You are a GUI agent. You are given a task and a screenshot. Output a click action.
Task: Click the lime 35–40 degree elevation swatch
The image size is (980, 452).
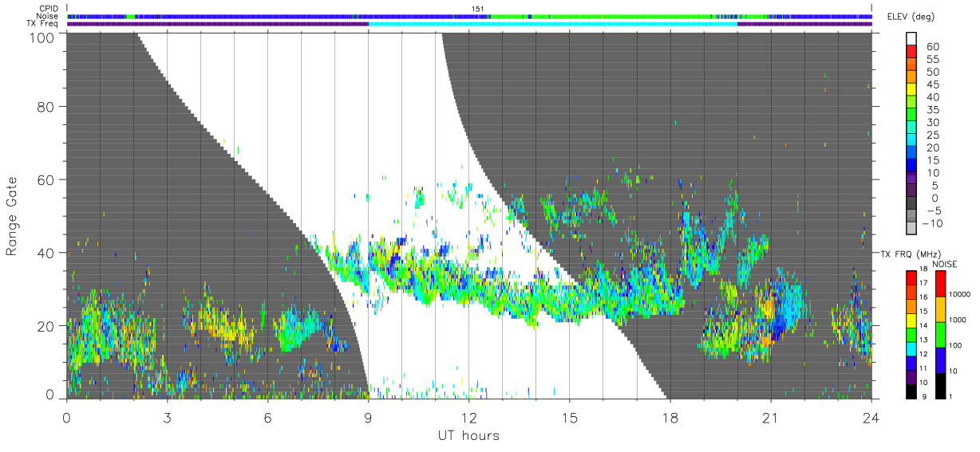click(911, 103)
